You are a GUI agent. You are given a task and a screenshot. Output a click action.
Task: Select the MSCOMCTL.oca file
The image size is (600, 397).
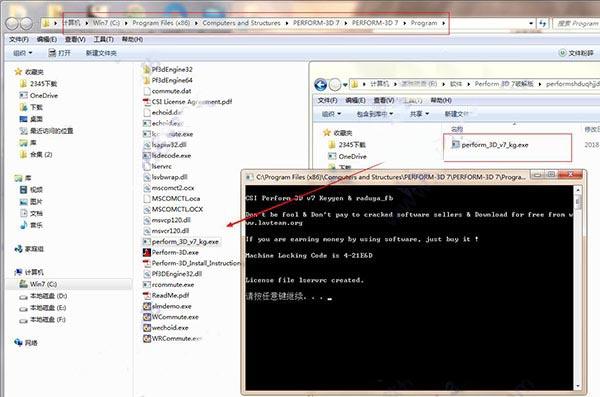(171, 199)
